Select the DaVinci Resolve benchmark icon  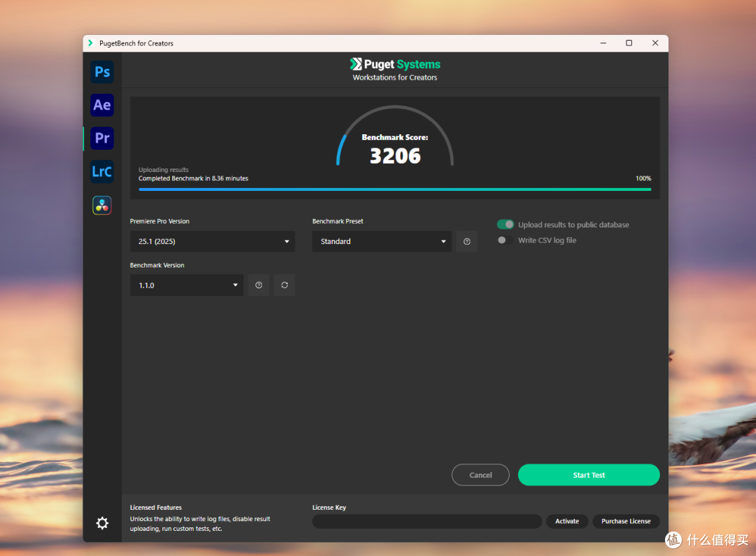(101, 205)
